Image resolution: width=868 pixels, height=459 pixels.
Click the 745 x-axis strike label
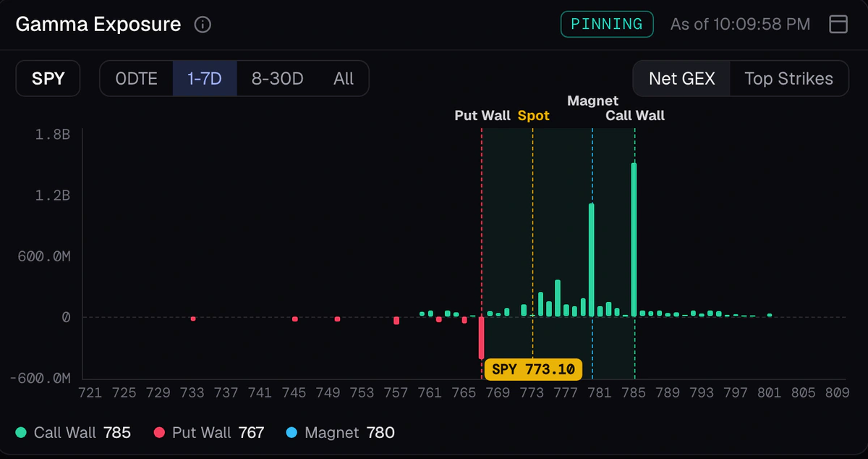pyautogui.click(x=294, y=392)
